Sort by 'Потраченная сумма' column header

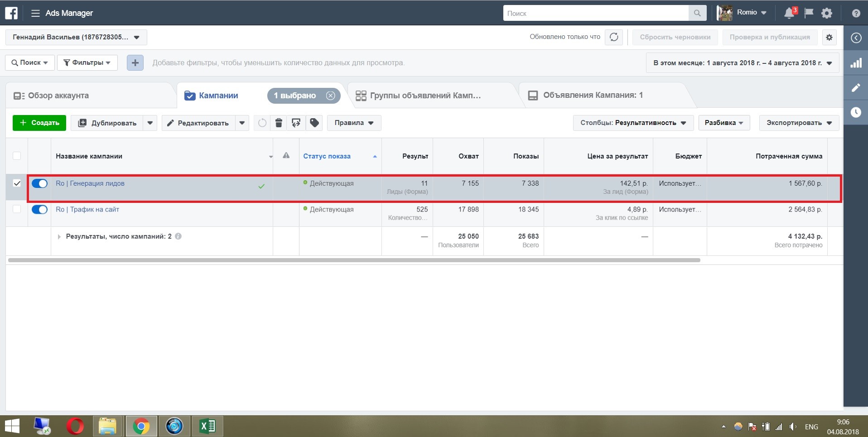pyautogui.click(x=789, y=156)
